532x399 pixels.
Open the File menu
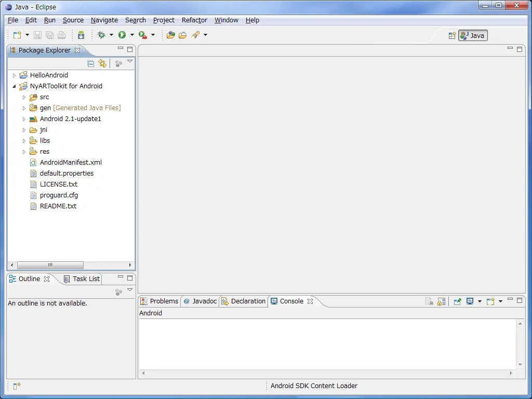[13, 20]
